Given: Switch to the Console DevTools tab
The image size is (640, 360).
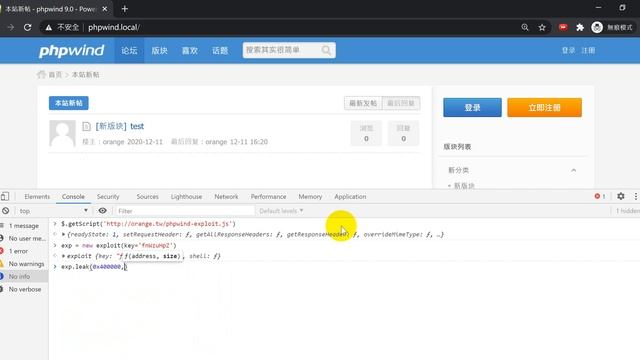Looking at the screenshot, I should (73, 196).
